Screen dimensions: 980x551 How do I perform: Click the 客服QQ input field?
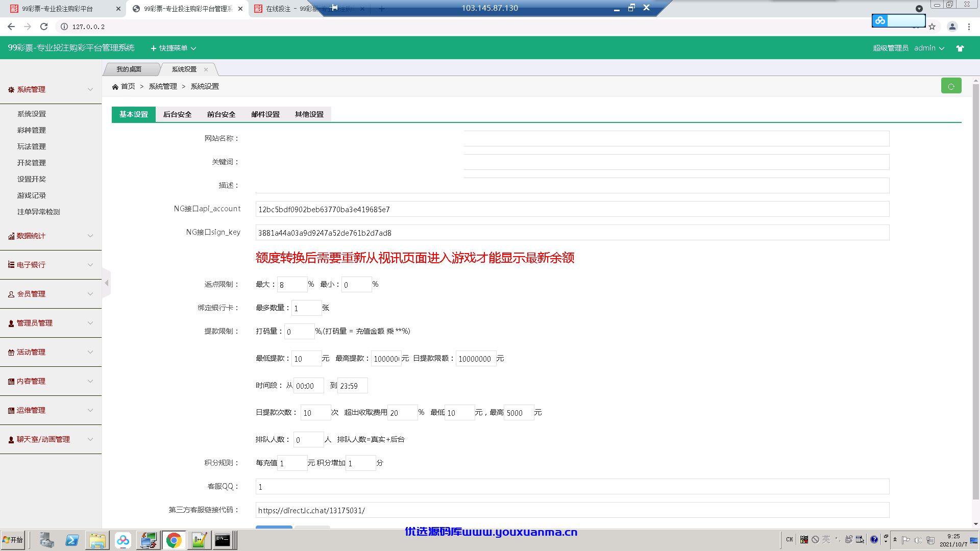[572, 487]
